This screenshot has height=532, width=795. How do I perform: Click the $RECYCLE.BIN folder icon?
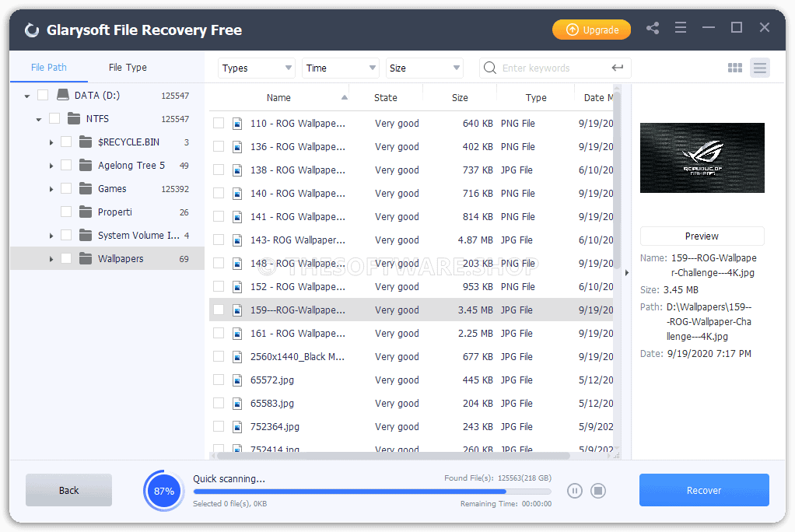[86, 142]
